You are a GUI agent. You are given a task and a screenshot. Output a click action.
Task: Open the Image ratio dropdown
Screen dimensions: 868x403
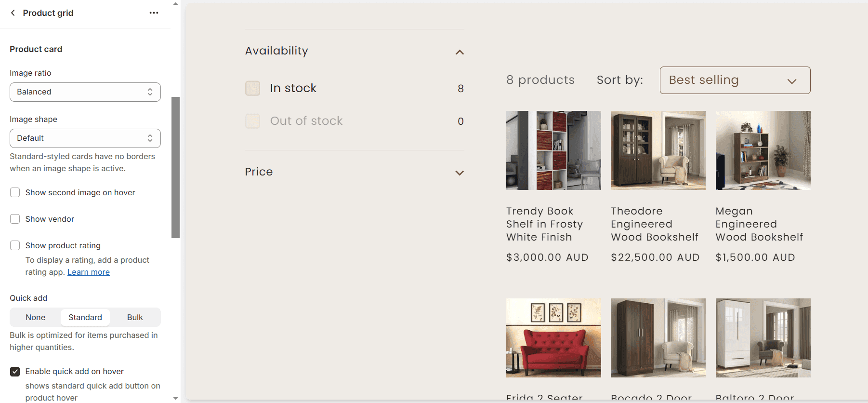click(85, 92)
